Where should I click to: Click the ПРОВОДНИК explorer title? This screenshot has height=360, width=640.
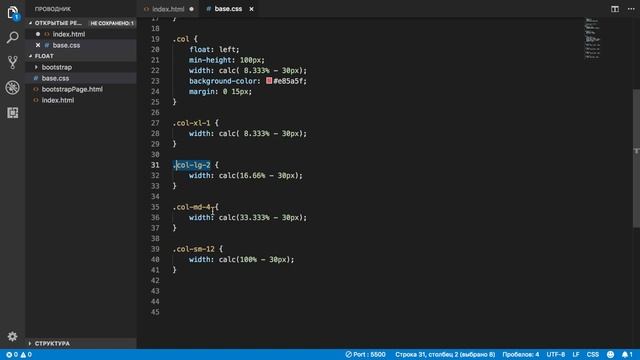(53, 9)
